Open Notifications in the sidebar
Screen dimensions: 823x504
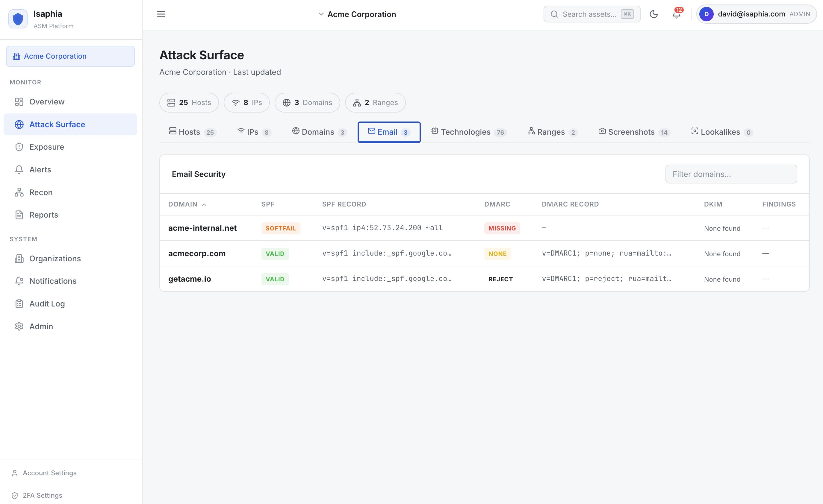coord(70,281)
